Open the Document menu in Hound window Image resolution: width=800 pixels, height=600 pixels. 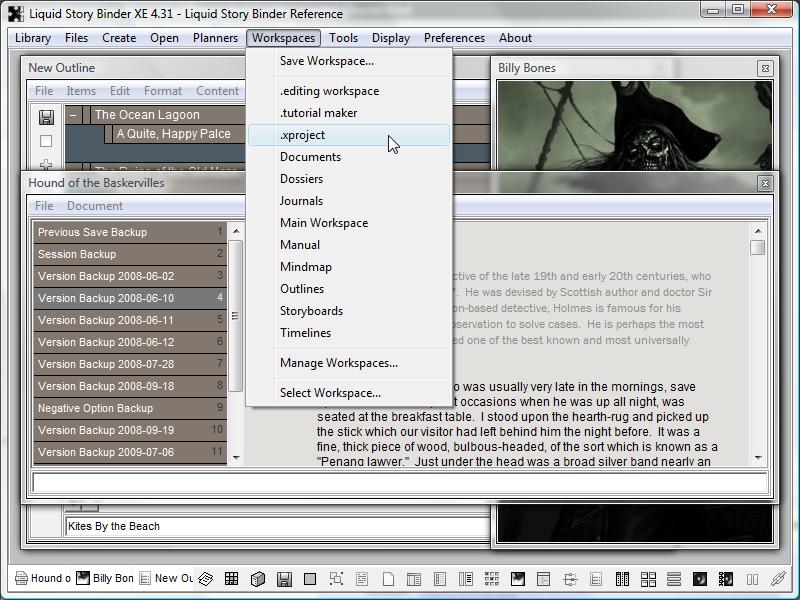tap(95, 206)
